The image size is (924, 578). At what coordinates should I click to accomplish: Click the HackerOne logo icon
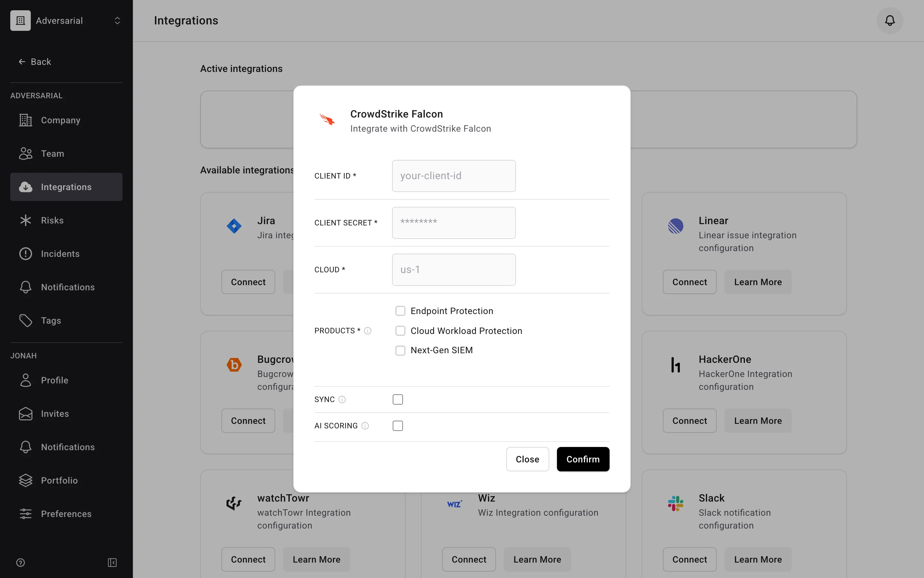click(675, 365)
